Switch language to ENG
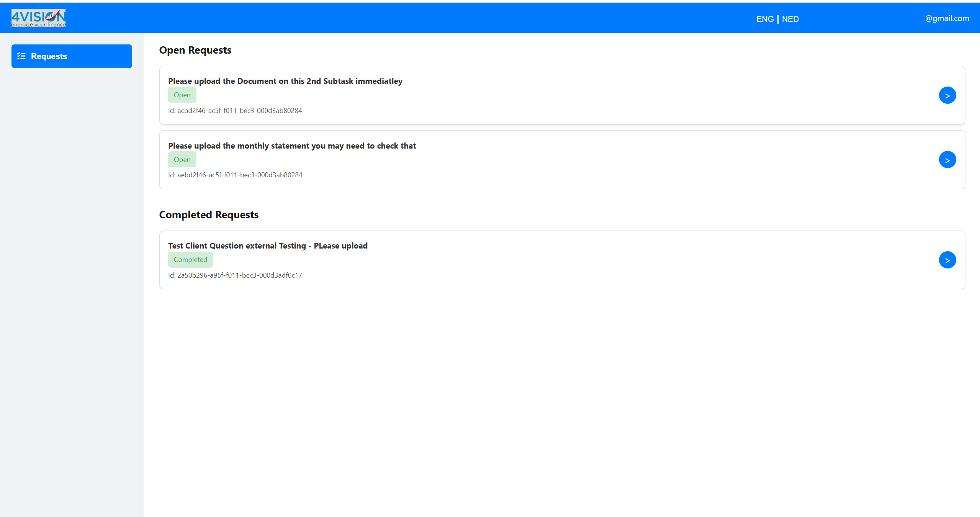Screen dimensions: 980x517 click(x=765, y=19)
